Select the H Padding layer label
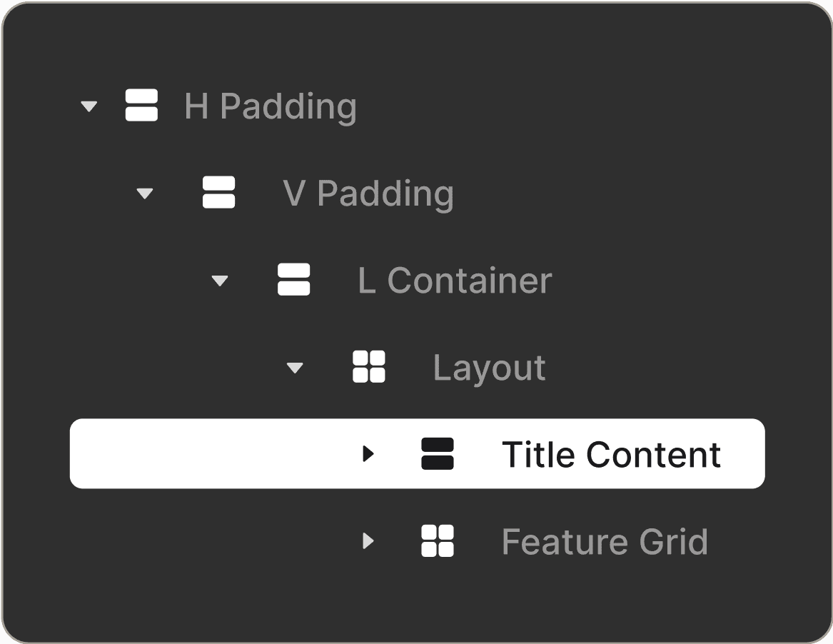This screenshot has width=833, height=644. (x=270, y=106)
